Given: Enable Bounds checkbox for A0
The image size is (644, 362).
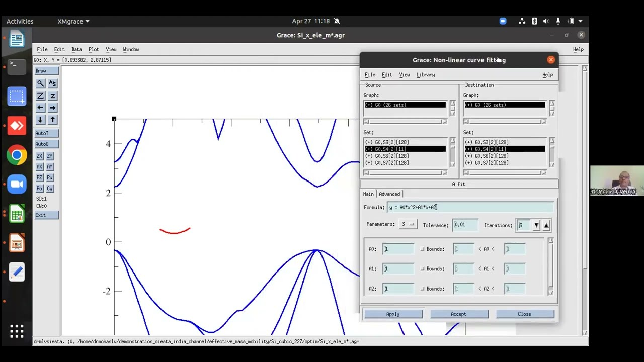Looking at the screenshot, I should (x=422, y=249).
